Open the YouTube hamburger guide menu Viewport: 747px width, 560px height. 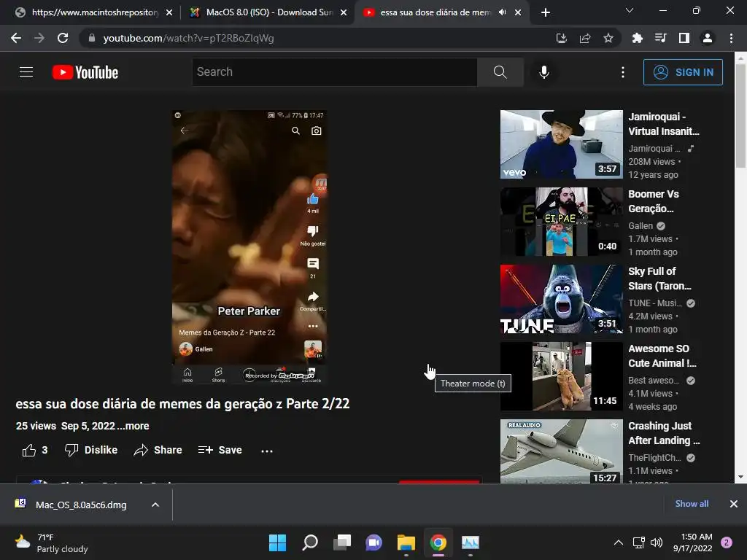coord(26,72)
